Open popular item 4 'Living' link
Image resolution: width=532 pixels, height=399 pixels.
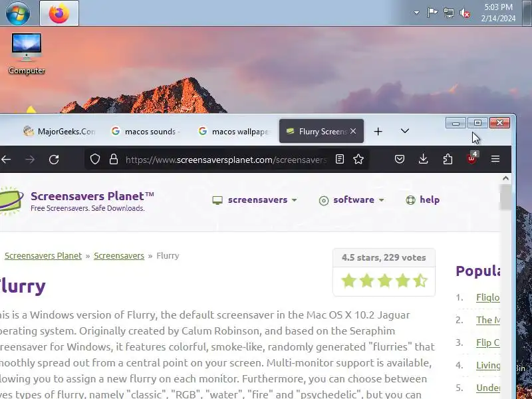488,365
